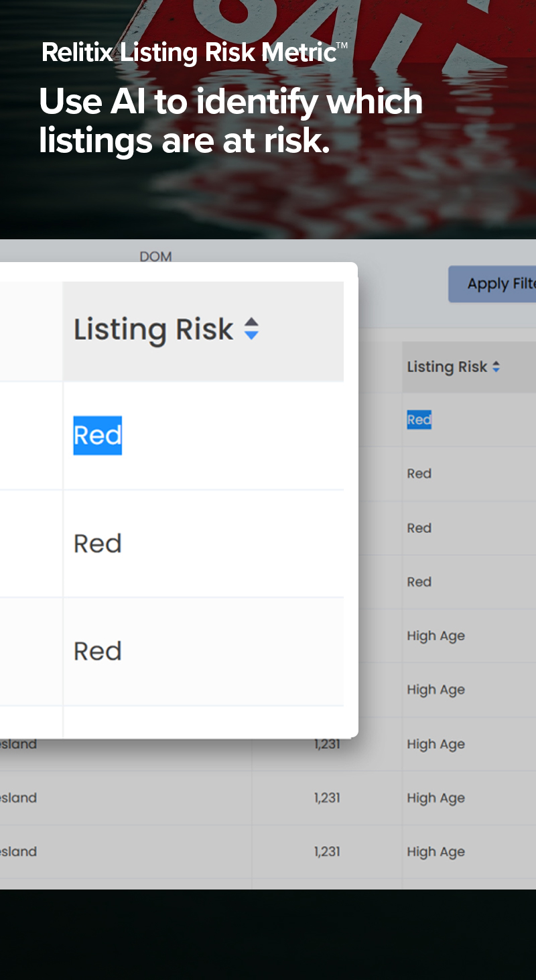Toggle the DOM column header sorting
This screenshot has height=980, width=536.
pyautogui.click(x=155, y=257)
